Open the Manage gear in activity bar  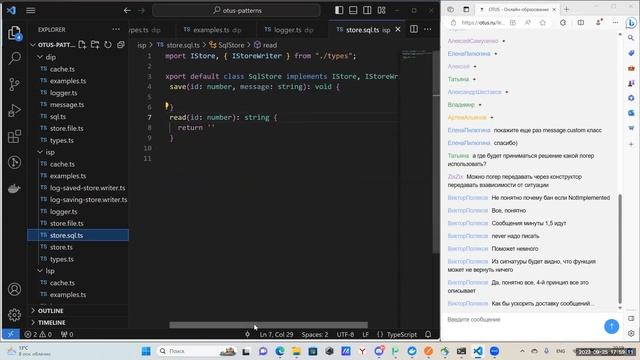point(14,315)
